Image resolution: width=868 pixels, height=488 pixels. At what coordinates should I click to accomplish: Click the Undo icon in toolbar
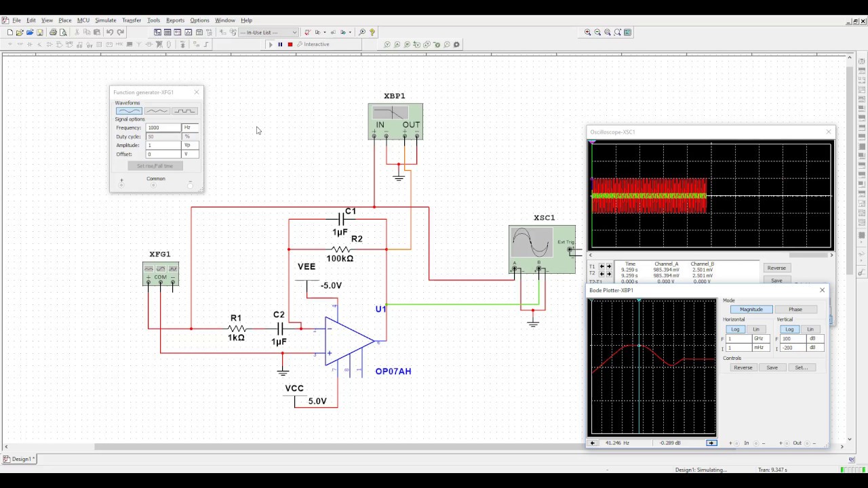110,33
